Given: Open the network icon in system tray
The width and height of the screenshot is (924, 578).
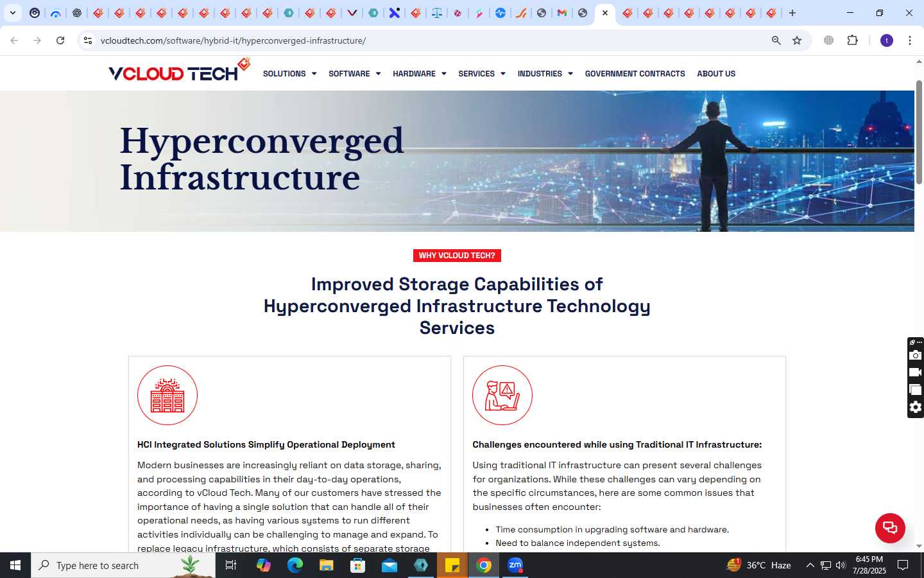Looking at the screenshot, I should point(826,565).
